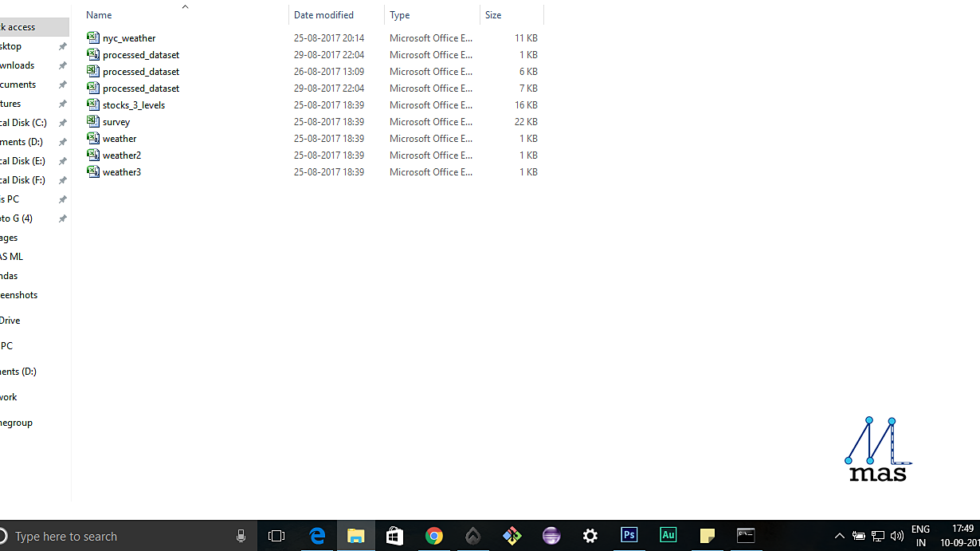The width and height of the screenshot is (980, 551).
Task: Click the microphone icon in the search bar
Action: [241, 535]
